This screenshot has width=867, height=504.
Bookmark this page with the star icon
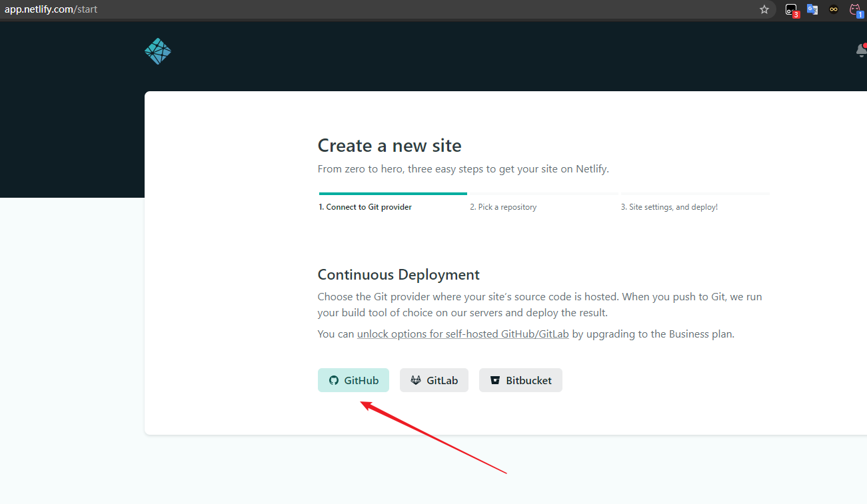coord(764,9)
